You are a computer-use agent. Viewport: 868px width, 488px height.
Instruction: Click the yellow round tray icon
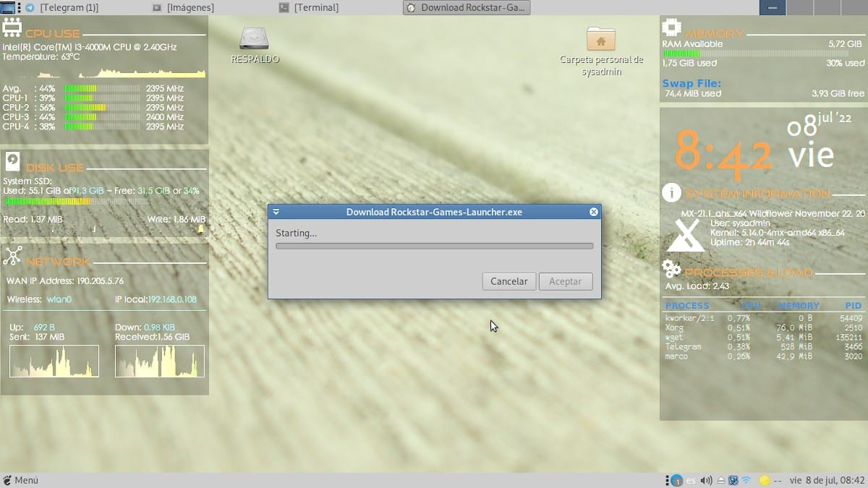click(x=764, y=480)
